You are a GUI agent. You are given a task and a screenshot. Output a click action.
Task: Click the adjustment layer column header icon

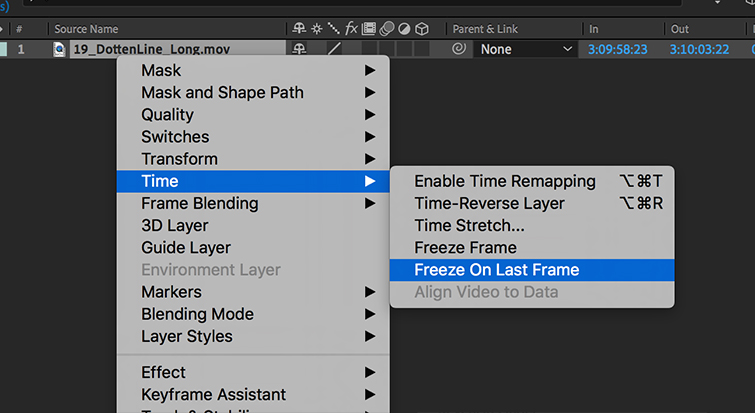pos(403,29)
